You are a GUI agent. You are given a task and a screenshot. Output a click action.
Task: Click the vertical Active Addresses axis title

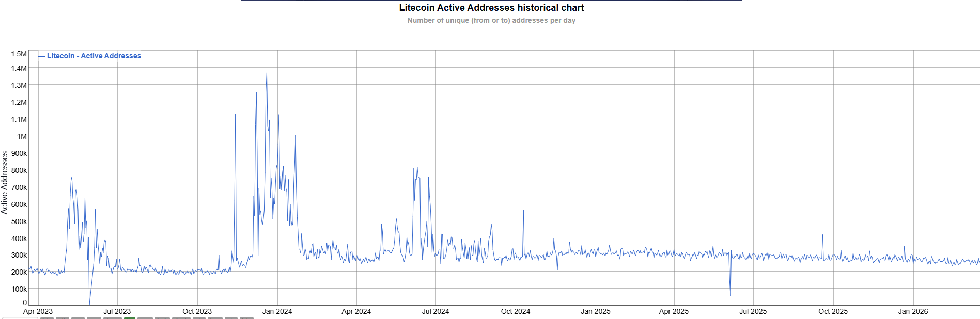pyautogui.click(x=5, y=182)
